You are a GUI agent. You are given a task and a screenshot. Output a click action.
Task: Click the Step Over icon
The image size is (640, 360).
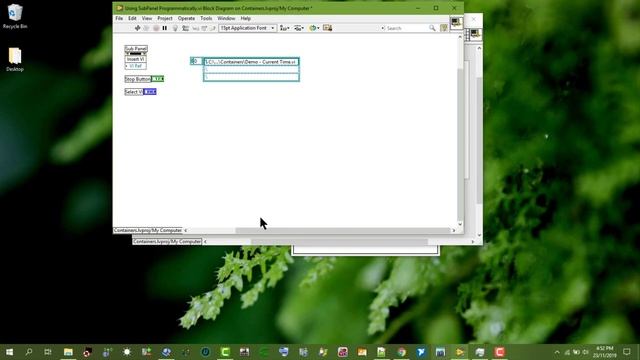204,28
